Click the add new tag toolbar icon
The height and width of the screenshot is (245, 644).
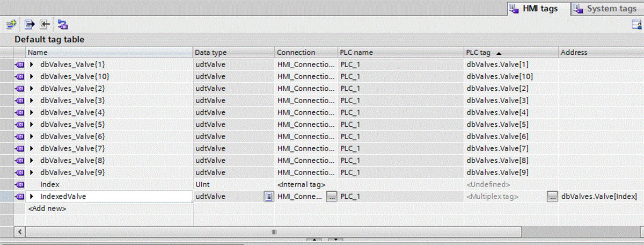pos(11,24)
